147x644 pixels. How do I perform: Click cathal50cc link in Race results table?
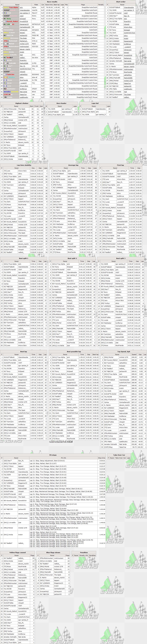pos(24,74)
